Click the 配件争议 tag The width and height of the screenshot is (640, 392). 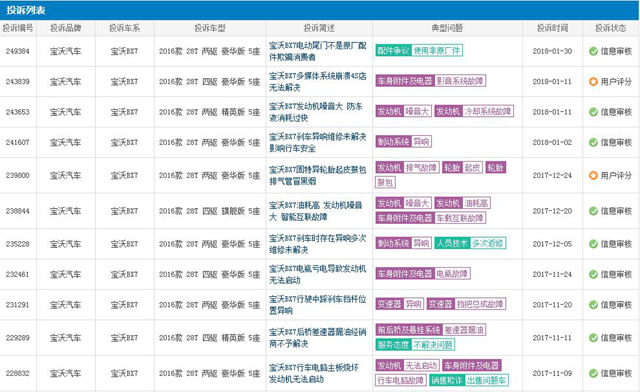393,50
